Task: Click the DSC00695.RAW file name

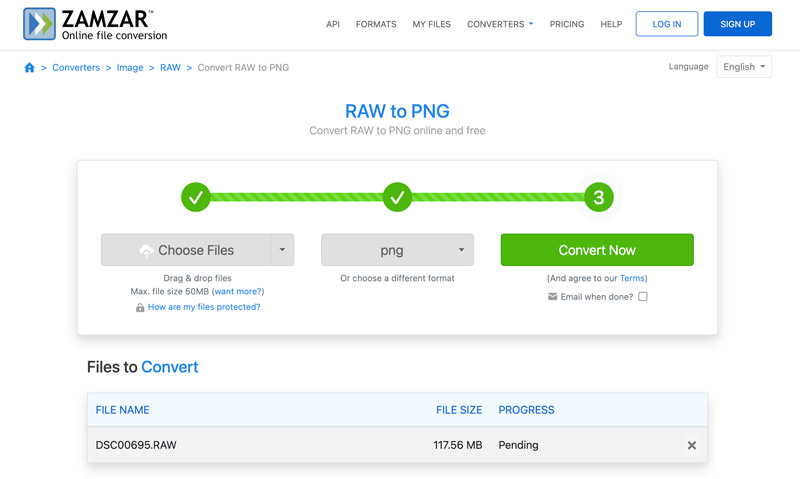Action: tap(136, 445)
